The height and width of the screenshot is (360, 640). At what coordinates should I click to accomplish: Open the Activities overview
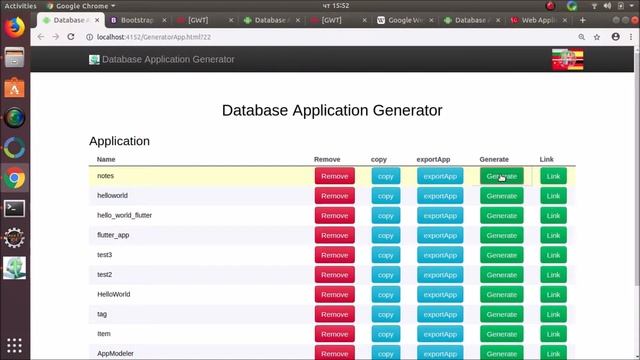coord(20,6)
